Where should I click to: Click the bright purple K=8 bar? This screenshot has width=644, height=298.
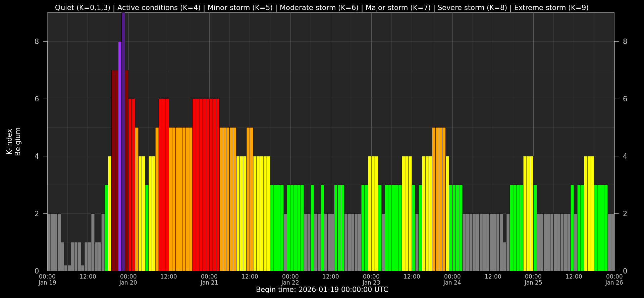[x=120, y=156]
